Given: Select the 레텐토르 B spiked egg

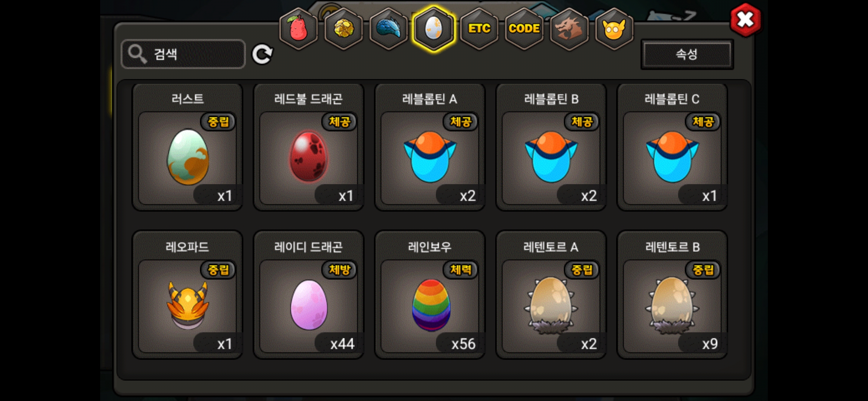Looking at the screenshot, I should click(x=672, y=295).
